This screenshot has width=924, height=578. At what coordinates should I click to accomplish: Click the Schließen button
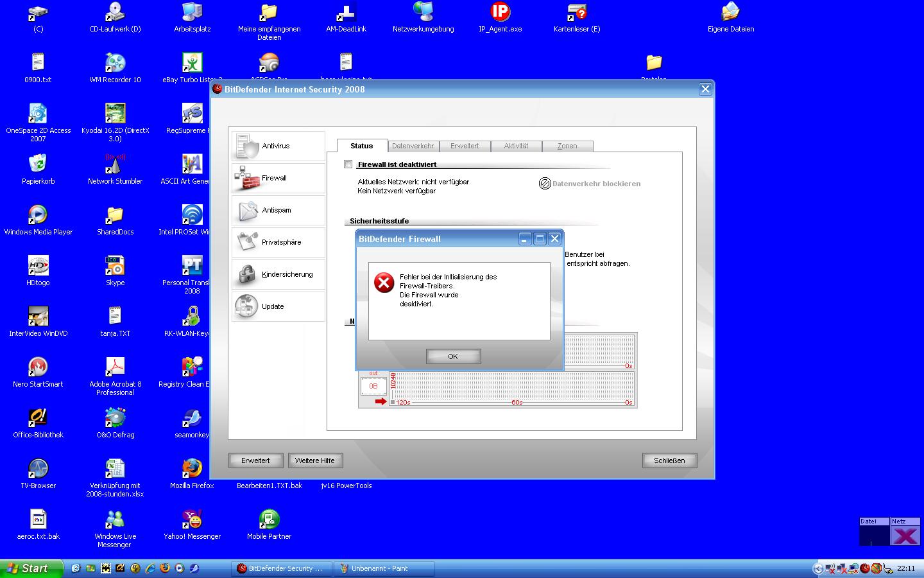point(669,460)
